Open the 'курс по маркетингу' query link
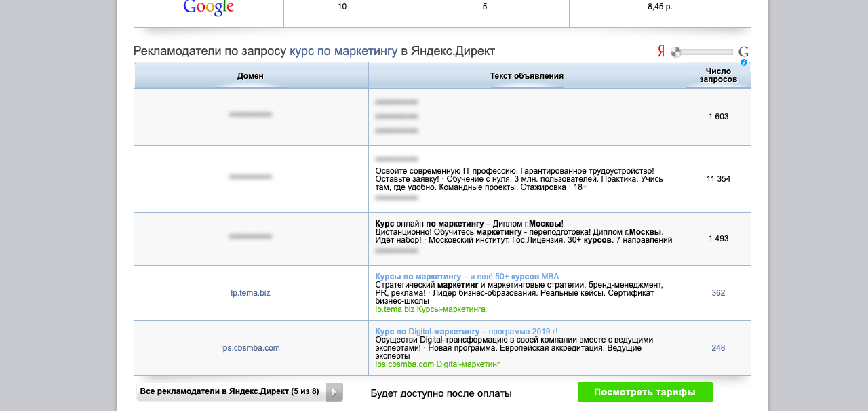The image size is (868, 411). [343, 51]
